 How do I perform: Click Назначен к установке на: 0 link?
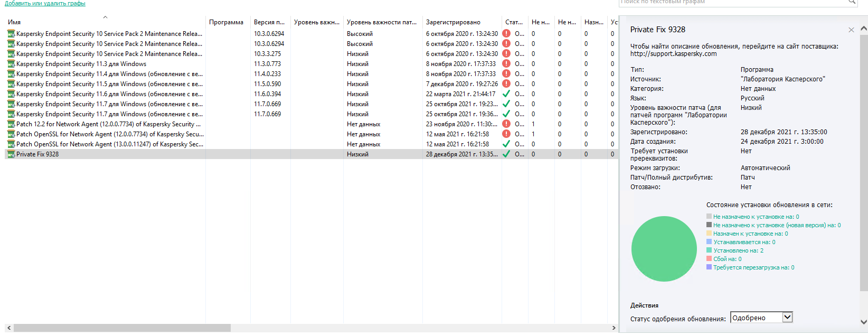[x=750, y=234]
